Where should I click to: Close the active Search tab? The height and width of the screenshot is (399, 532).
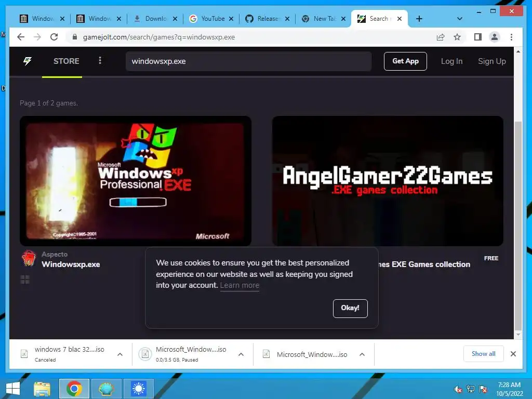400,19
